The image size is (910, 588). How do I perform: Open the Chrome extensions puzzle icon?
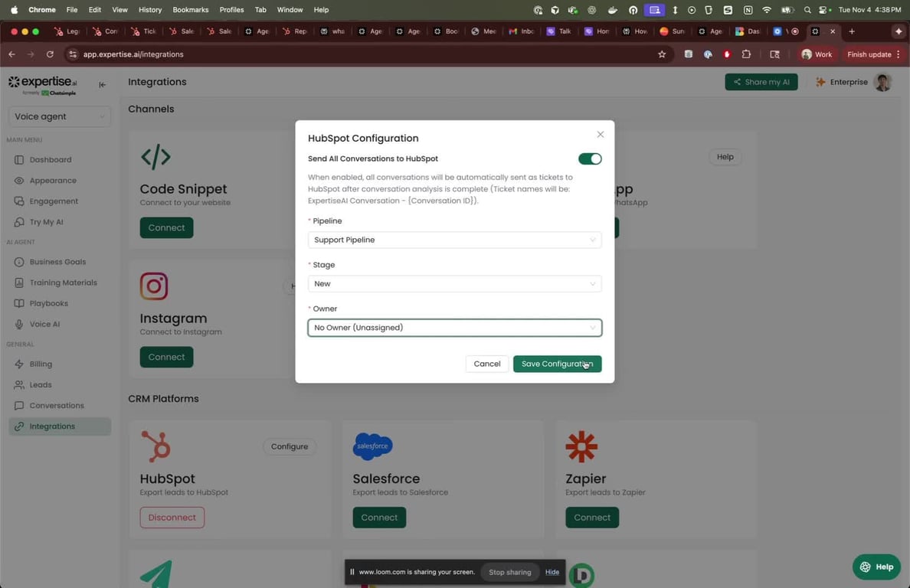pyautogui.click(x=746, y=54)
